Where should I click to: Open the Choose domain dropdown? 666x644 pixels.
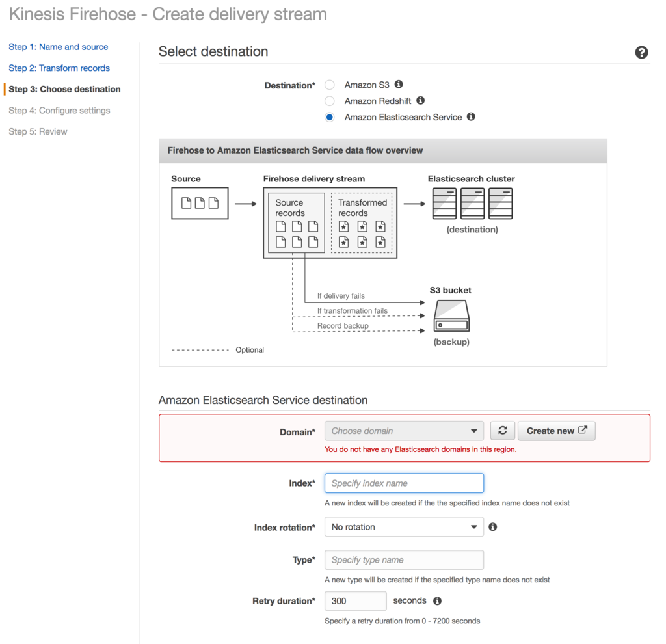[x=404, y=431]
